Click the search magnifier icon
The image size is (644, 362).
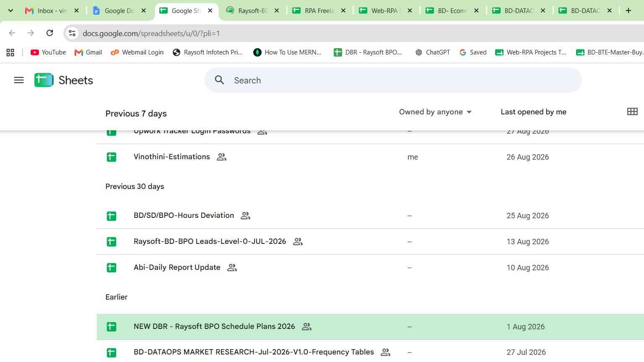click(x=219, y=80)
